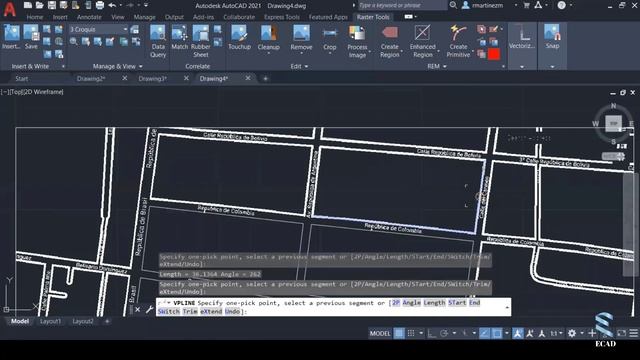The image size is (640, 360).
Task: Toggle drawing grid display in status bar
Action: pyautogui.click(x=399, y=333)
